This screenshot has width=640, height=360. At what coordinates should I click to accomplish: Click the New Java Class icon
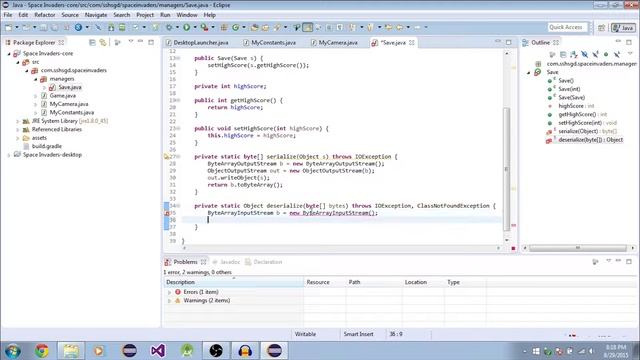[236, 27]
